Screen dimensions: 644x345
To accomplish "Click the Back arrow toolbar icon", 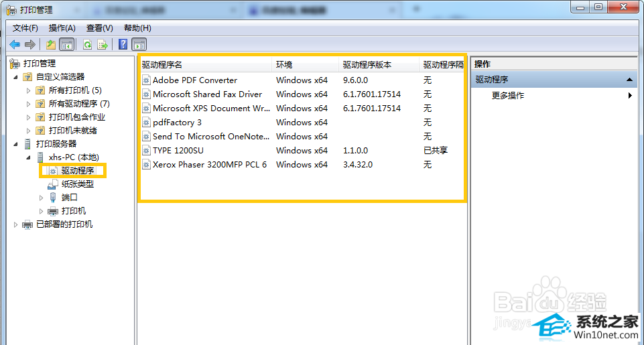I will coord(15,44).
